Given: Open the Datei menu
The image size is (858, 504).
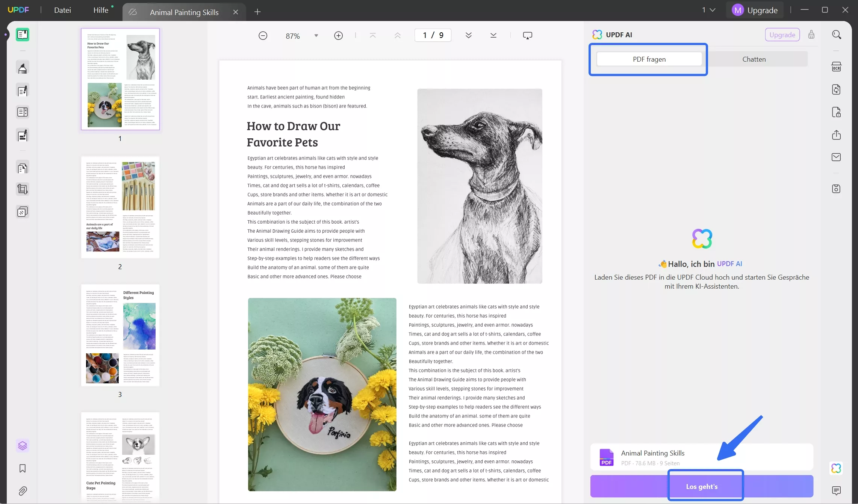Looking at the screenshot, I should coord(62,10).
